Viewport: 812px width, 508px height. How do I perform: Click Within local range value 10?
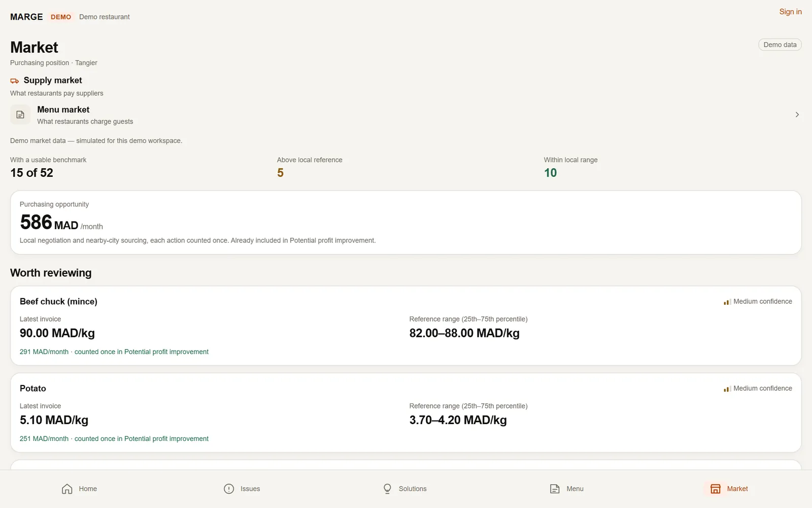pyautogui.click(x=550, y=173)
